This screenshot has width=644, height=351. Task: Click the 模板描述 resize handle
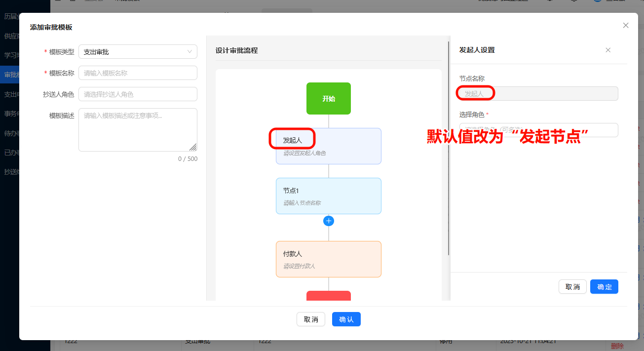coord(193,147)
